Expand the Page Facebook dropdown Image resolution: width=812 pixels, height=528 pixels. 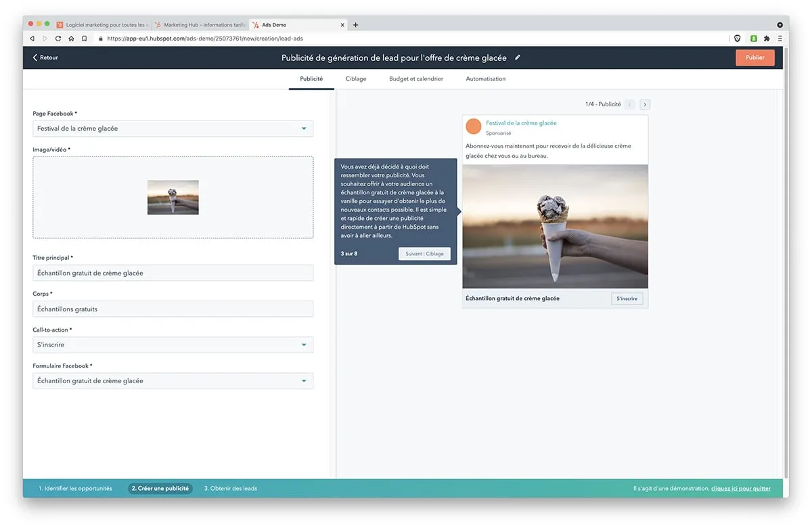(x=173, y=129)
